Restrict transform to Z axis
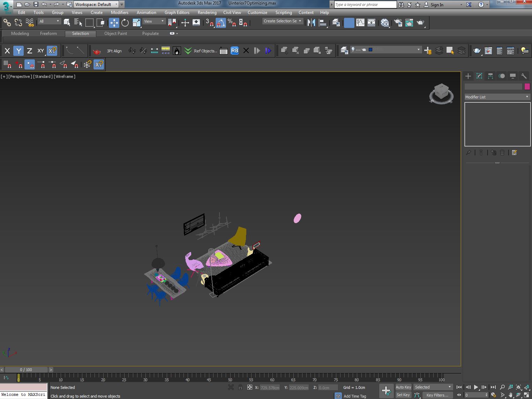Screen dimensions: 532x399 point(30,51)
